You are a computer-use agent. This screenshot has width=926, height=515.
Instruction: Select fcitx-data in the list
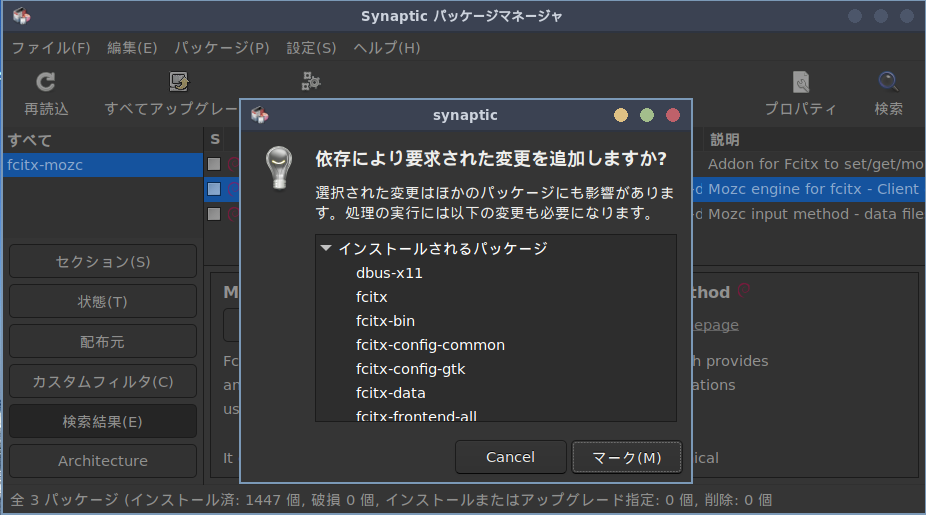pyautogui.click(x=390, y=393)
